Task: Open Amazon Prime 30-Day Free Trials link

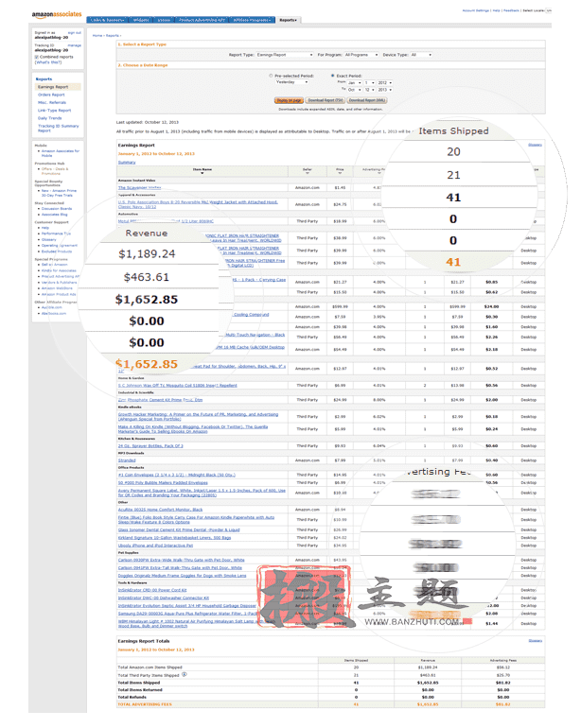Action: click(59, 193)
